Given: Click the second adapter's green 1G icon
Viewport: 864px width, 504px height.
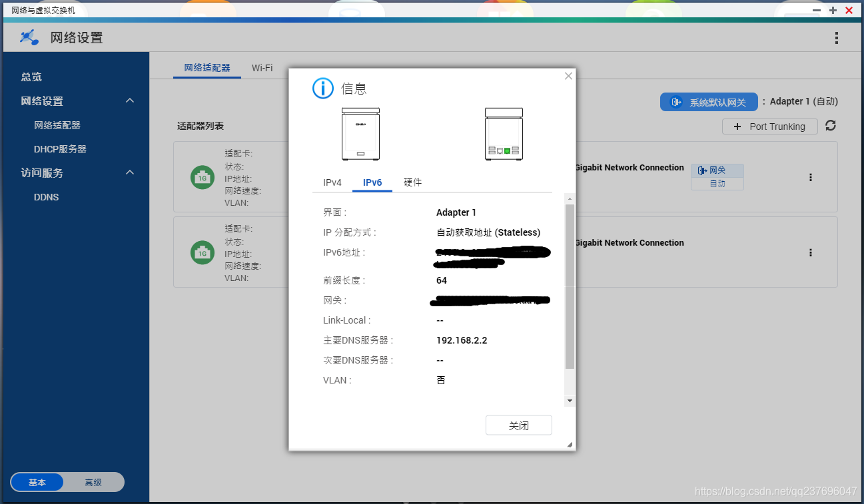Looking at the screenshot, I should (202, 252).
